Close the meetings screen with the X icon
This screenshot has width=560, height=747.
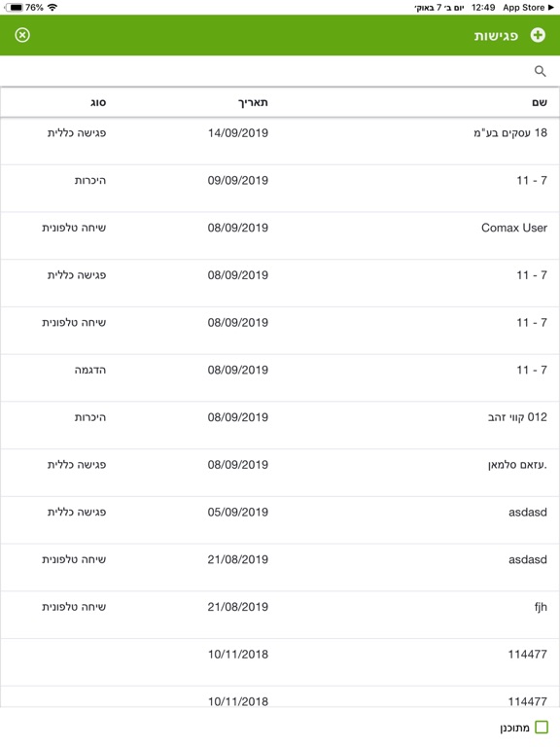[22, 35]
